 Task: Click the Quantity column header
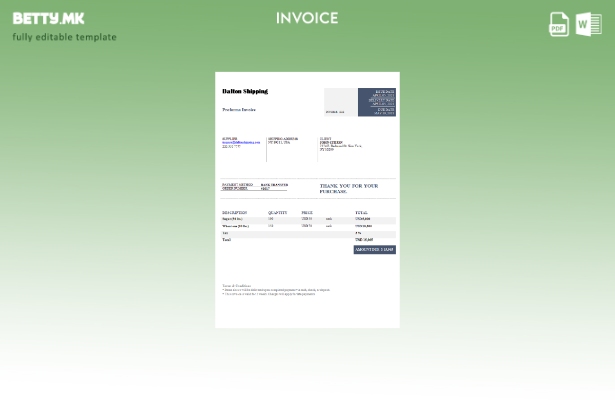tap(277, 212)
